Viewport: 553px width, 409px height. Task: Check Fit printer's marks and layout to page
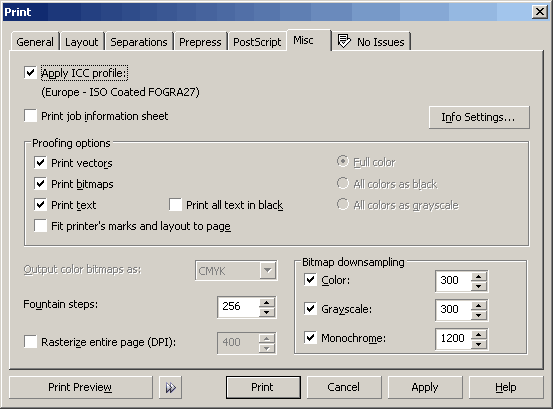pos(40,226)
